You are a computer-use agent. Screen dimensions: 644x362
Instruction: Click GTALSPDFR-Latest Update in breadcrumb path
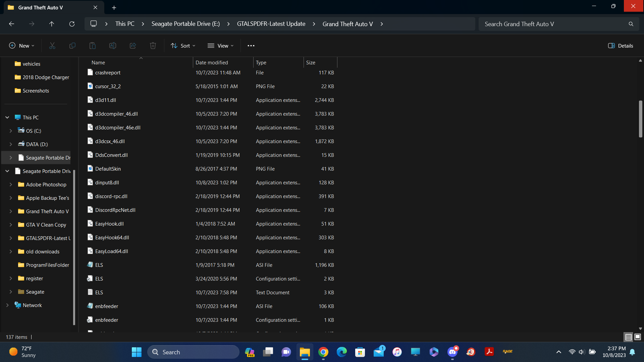coord(271,24)
